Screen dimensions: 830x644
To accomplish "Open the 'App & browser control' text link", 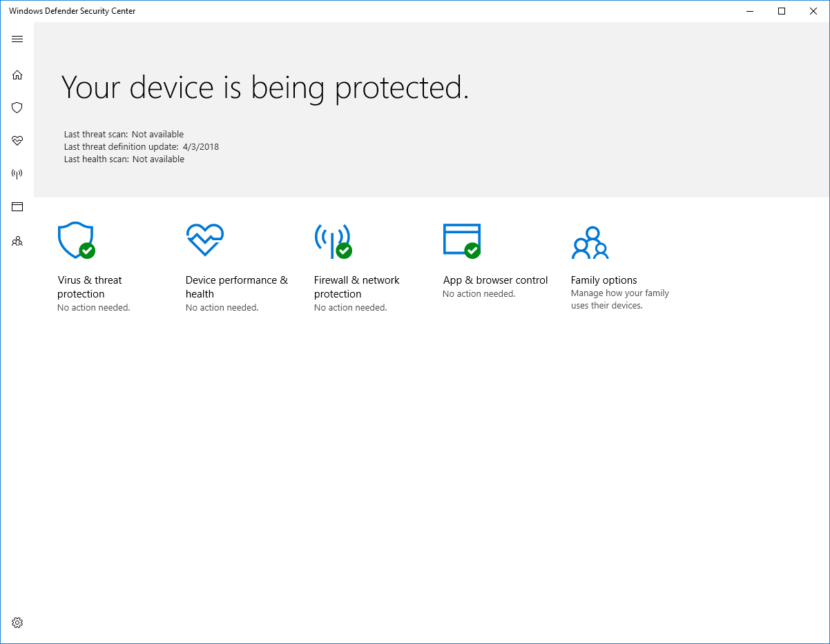I will pos(495,280).
